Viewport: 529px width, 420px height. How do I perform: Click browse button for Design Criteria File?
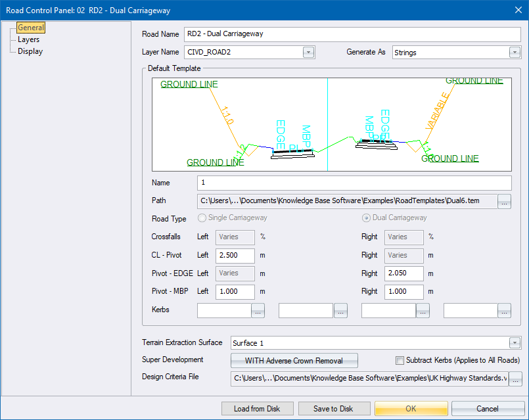pos(515,378)
